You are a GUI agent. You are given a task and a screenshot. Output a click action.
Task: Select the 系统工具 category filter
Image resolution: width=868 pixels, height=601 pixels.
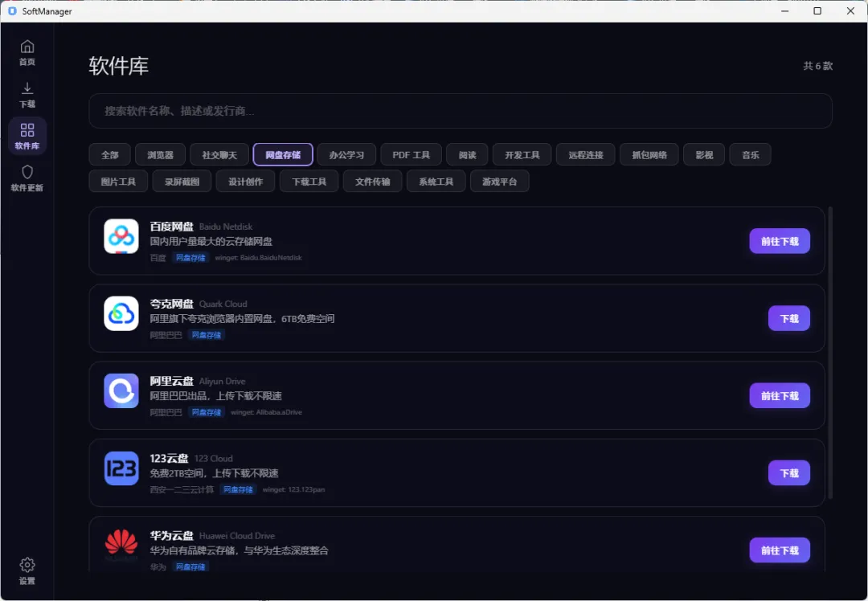(x=436, y=182)
